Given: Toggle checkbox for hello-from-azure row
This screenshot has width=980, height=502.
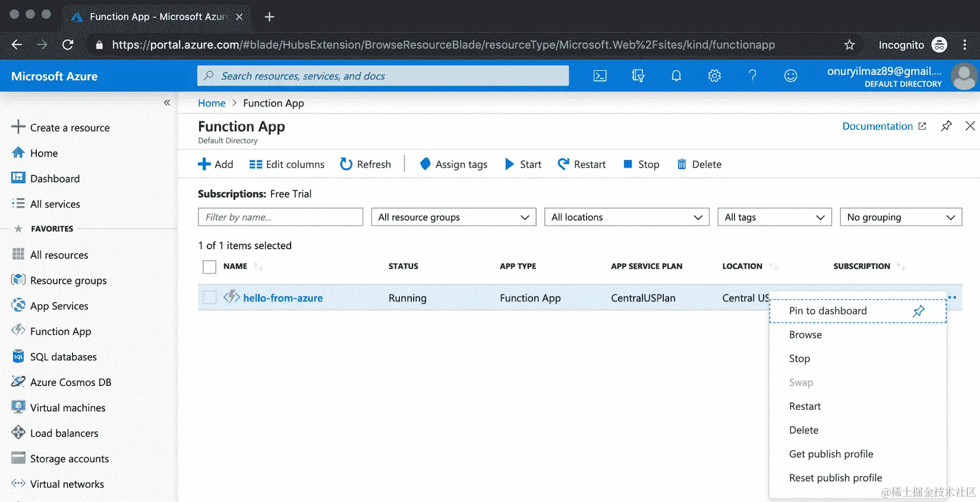Looking at the screenshot, I should [x=209, y=297].
